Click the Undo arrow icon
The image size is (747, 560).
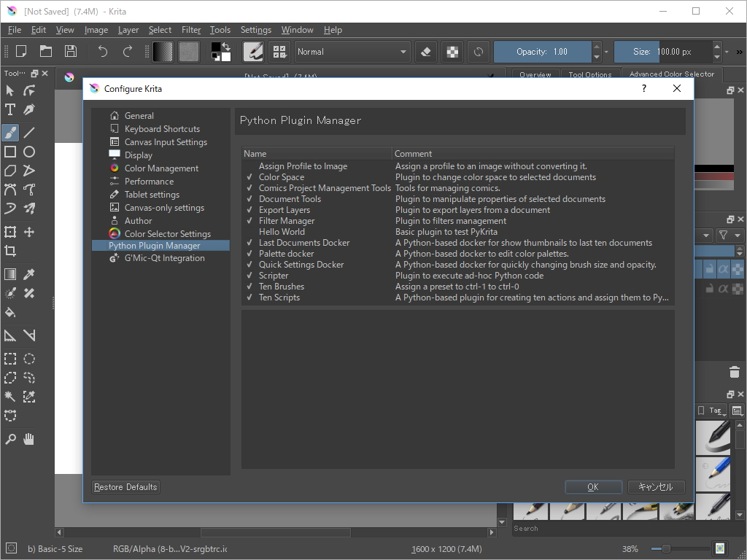(x=102, y=52)
